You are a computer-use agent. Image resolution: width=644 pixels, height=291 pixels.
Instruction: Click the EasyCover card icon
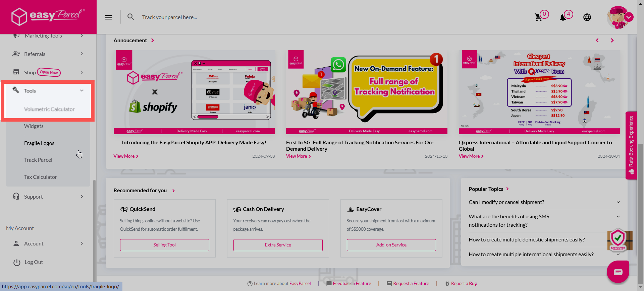351,209
